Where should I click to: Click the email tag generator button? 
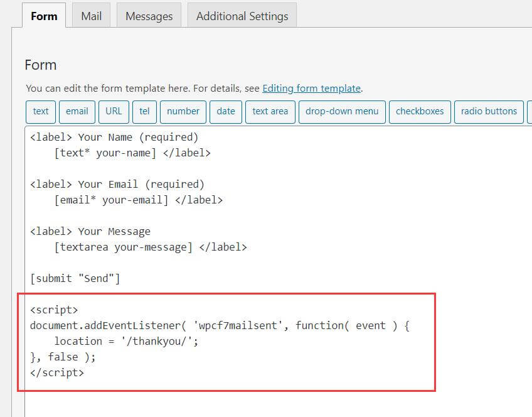coord(77,111)
